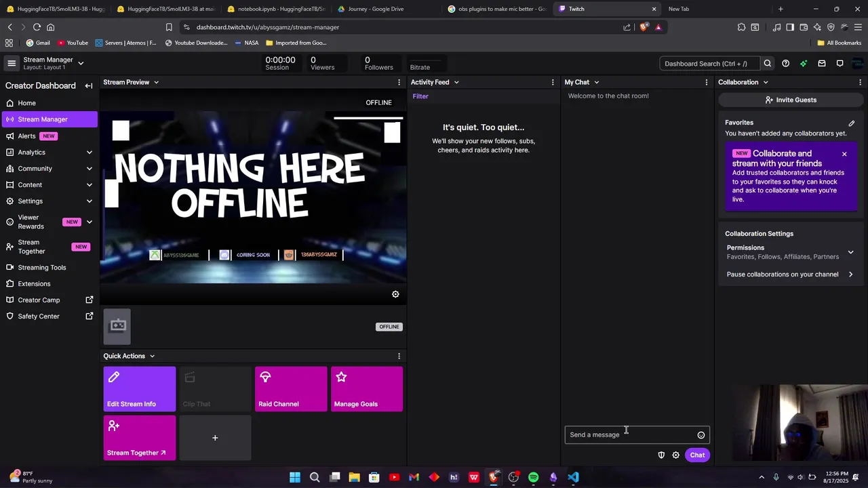Expand the Settings sidebar section
Viewport: 868px width, 488px height.
coord(89,201)
